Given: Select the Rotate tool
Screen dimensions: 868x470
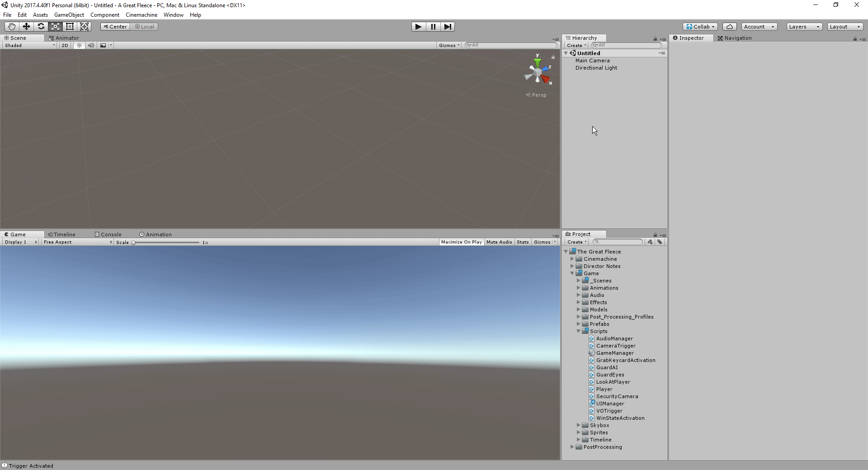Looking at the screenshot, I should click(41, 27).
